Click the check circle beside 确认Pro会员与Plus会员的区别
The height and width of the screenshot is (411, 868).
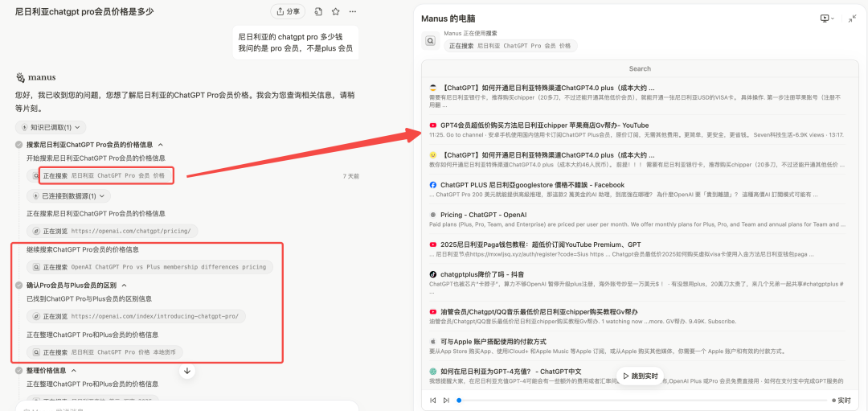[19, 286]
